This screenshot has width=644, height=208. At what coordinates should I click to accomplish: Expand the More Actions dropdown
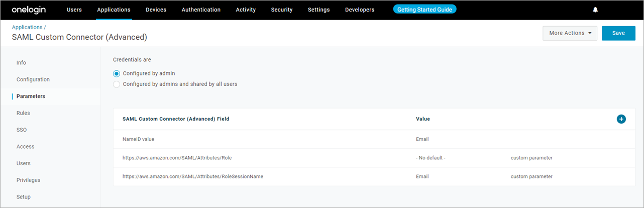tap(570, 33)
